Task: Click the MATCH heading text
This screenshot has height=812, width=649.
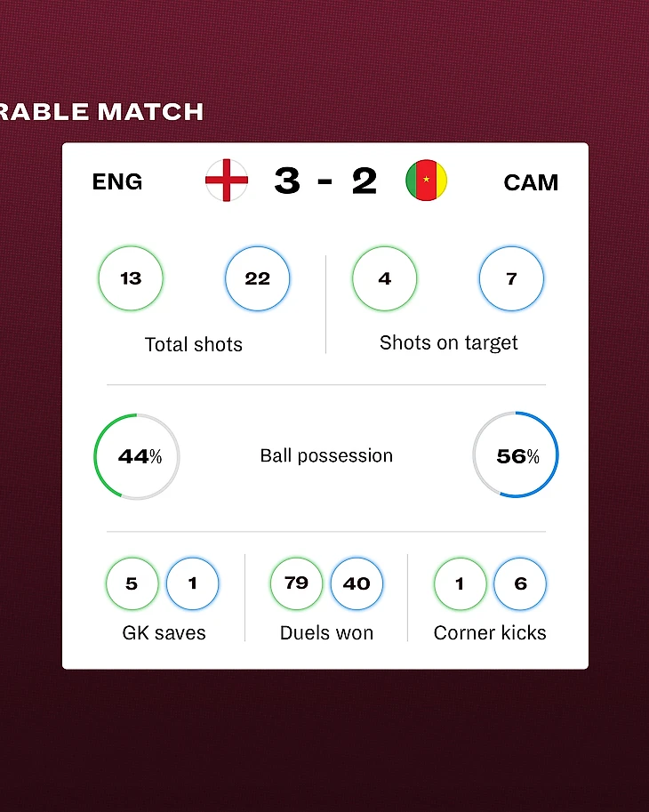Action: (x=150, y=112)
